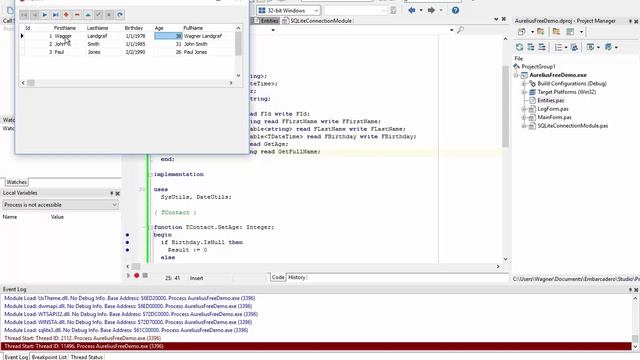
Task: Click play macro triangle in editor
Action: pos(128,276)
